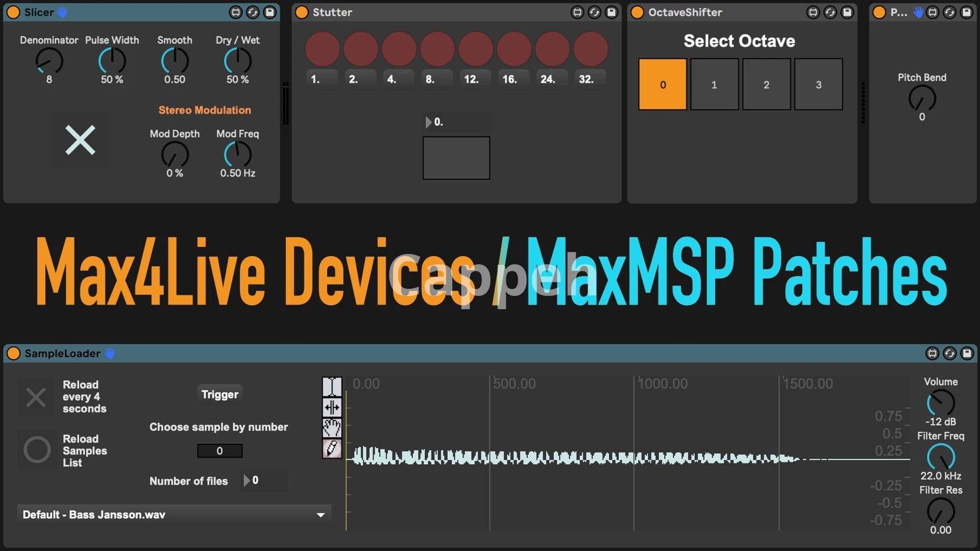The height and width of the screenshot is (551, 980).
Task: Click Stutter number box triangle
Action: pyautogui.click(x=429, y=122)
